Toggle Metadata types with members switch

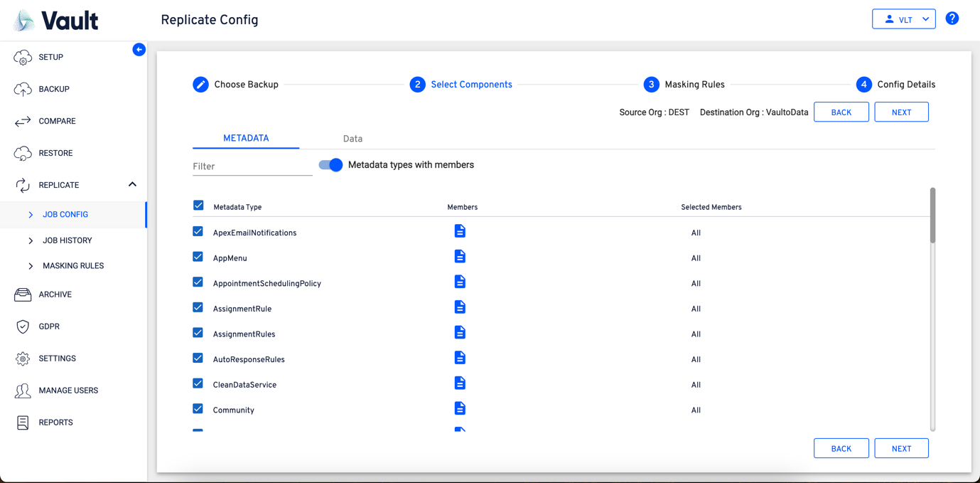[331, 165]
